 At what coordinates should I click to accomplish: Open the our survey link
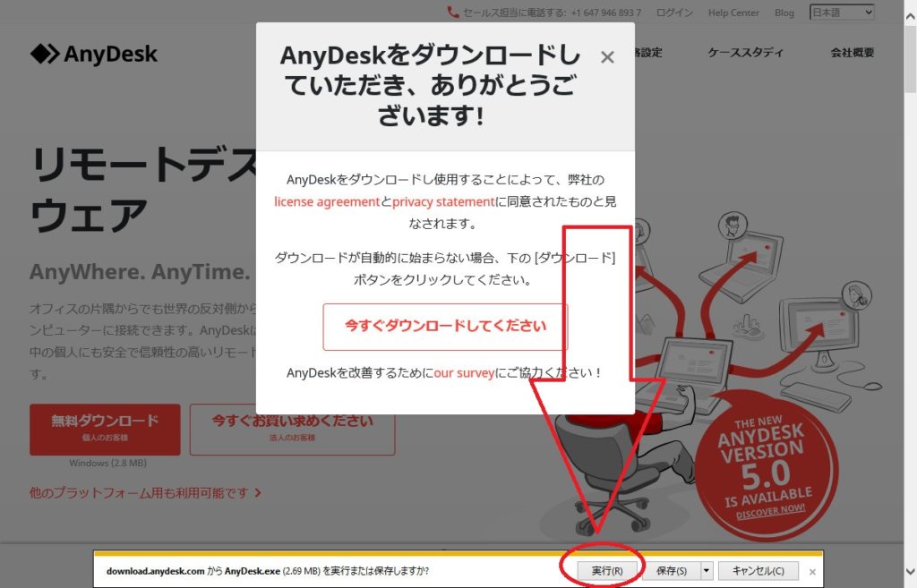click(x=464, y=373)
